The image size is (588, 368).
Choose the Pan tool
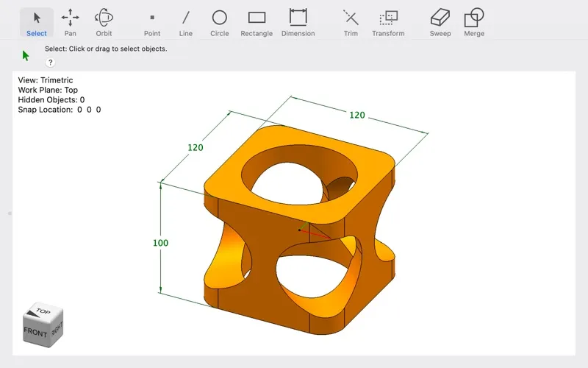[70, 23]
